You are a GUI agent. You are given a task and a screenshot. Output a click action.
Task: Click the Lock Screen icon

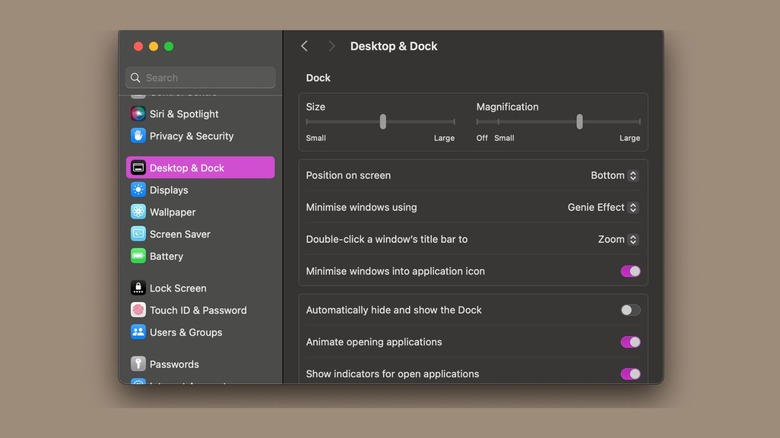pyautogui.click(x=138, y=288)
